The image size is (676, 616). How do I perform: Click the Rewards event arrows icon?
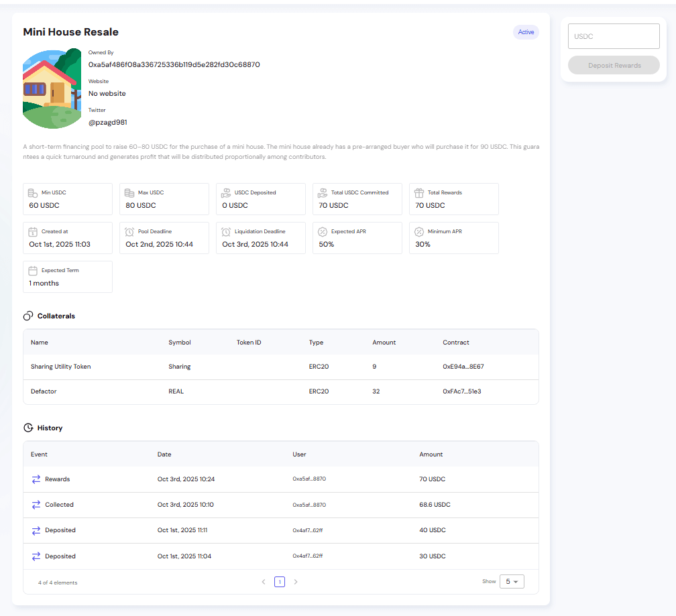coord(36,479)
